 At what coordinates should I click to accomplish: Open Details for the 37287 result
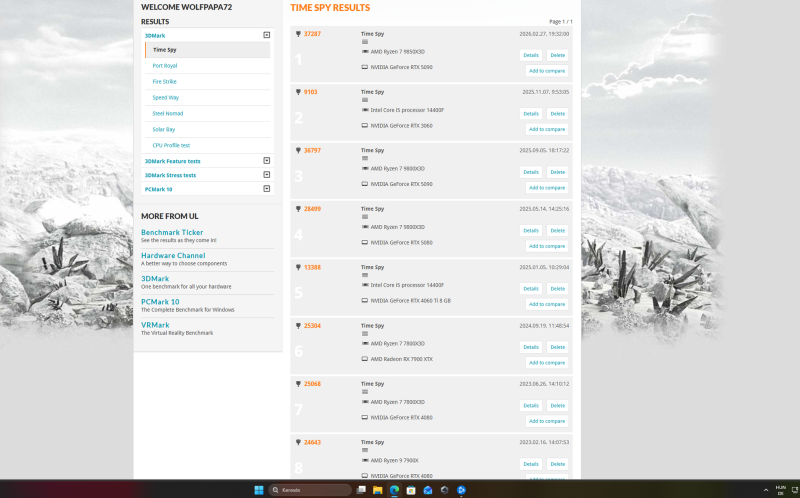coord(531,55)
